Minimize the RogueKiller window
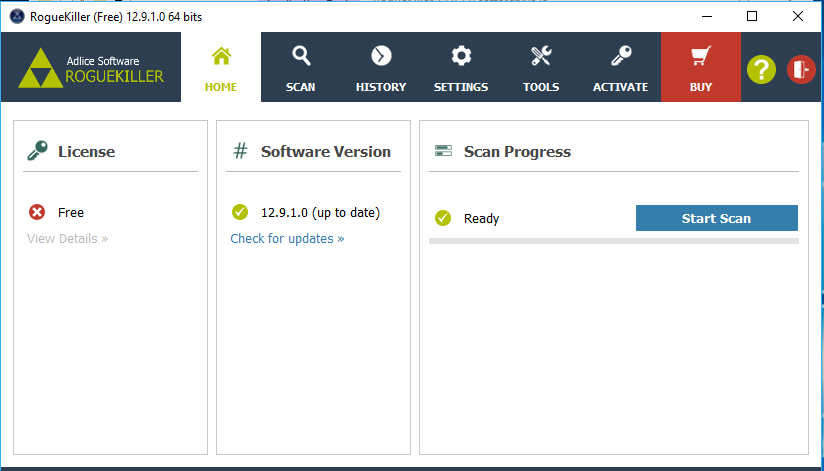The width and height of the screenshot is (824, 471). point(707,16)
